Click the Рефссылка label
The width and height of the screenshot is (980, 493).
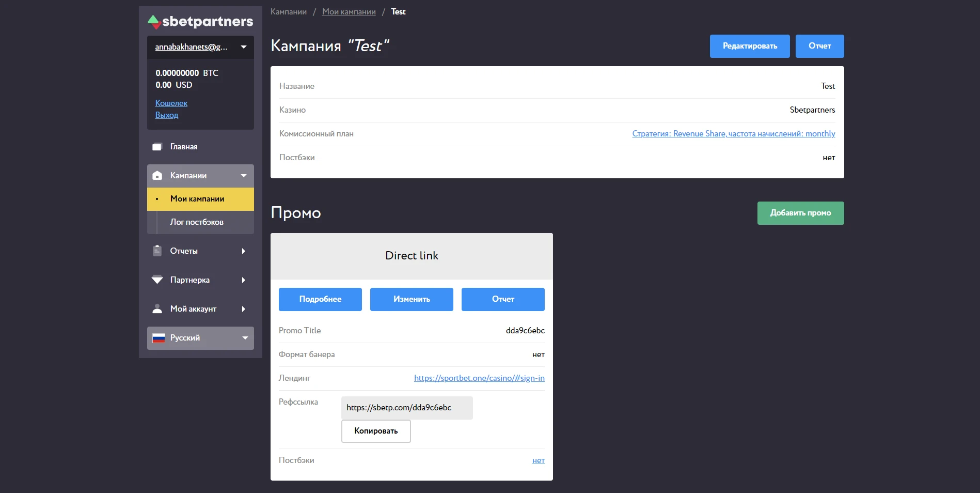298,402
